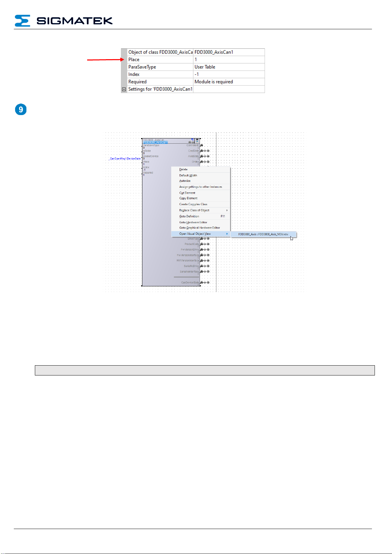Click the lock icon next to CmdState
Screen dimensions: 392x554
[202, 151]
